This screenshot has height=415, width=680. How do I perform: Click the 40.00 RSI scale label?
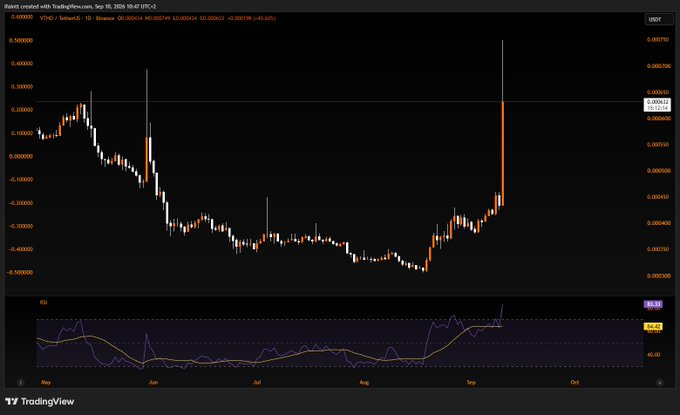[x=654, y=354]
